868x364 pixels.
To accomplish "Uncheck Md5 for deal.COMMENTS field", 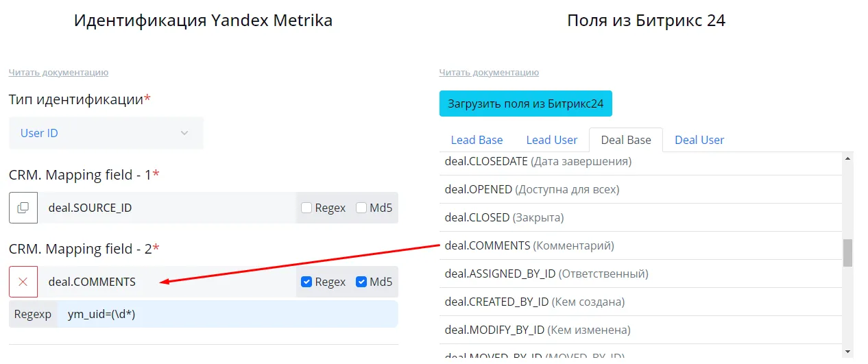I will (x=361, y=282).
